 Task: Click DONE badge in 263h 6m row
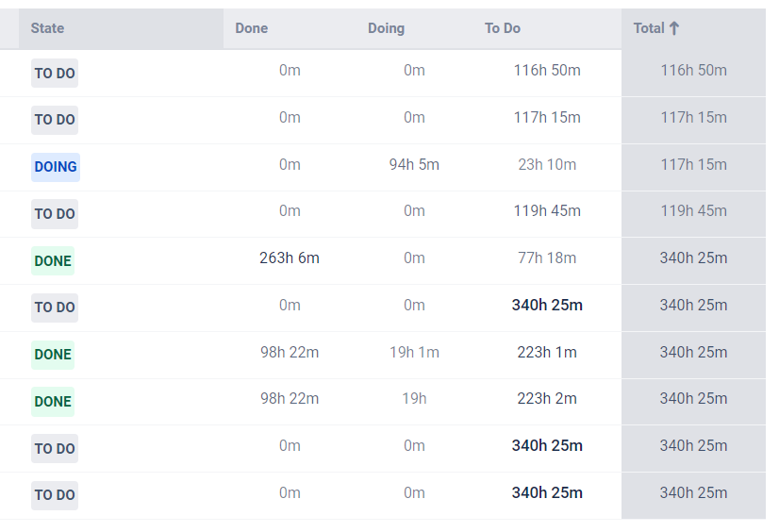coord(53,261)
